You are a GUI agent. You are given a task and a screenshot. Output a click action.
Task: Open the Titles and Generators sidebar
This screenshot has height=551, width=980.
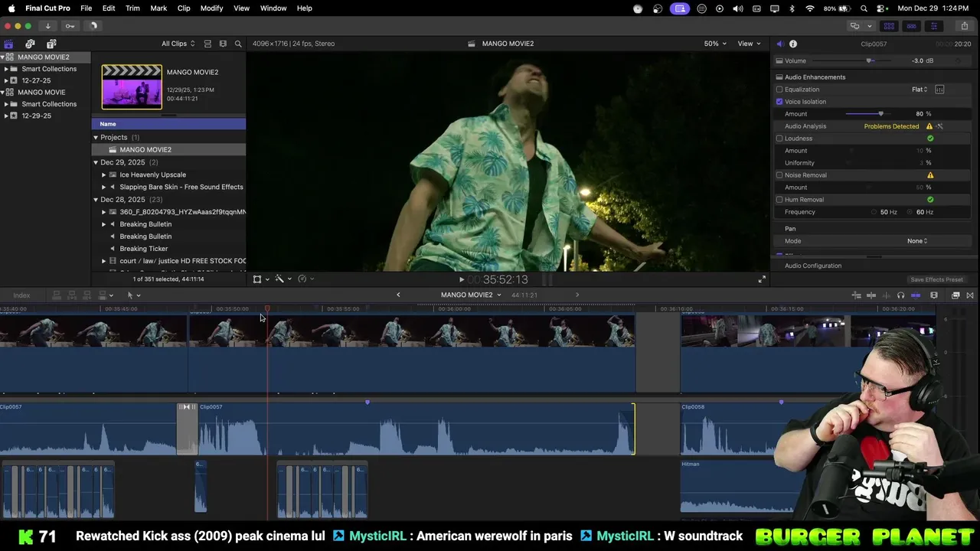pyautogui.click(x=51, y=44)
